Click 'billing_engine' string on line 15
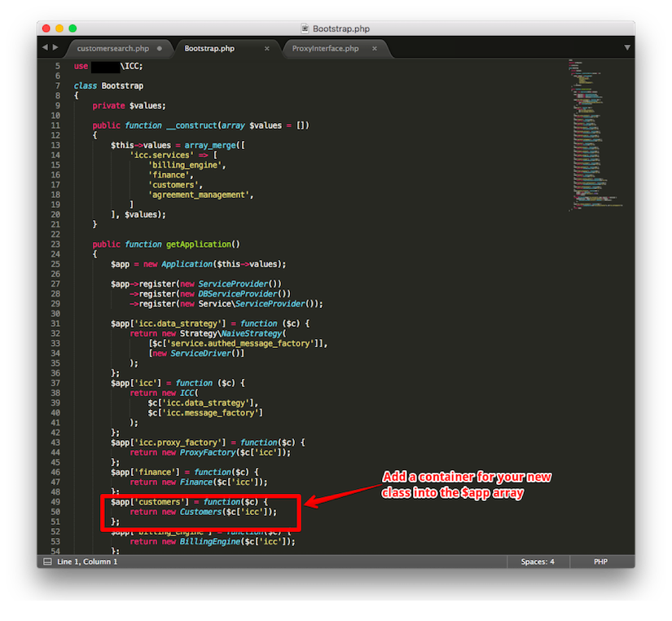This screenshot has width=672, height=621. [x=185, y=165]
